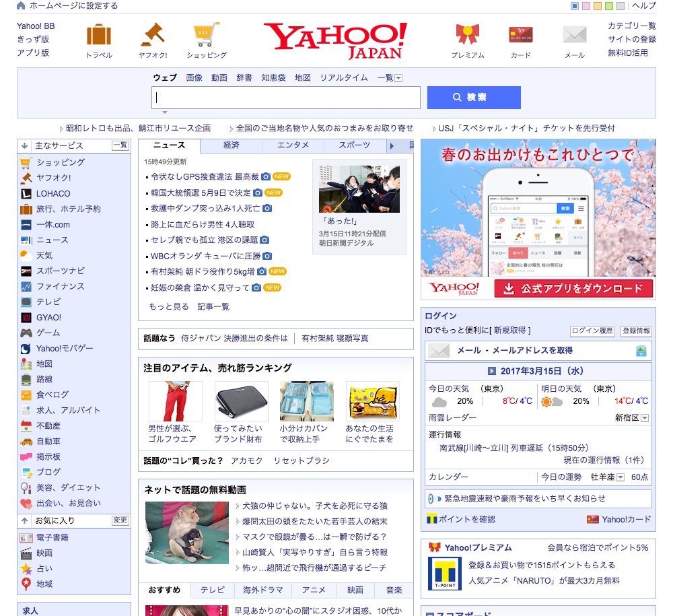The height and width of the screenshot is (616, 673).
Task: Click the 一休.com sidebar icon
Action: [26, 224]
